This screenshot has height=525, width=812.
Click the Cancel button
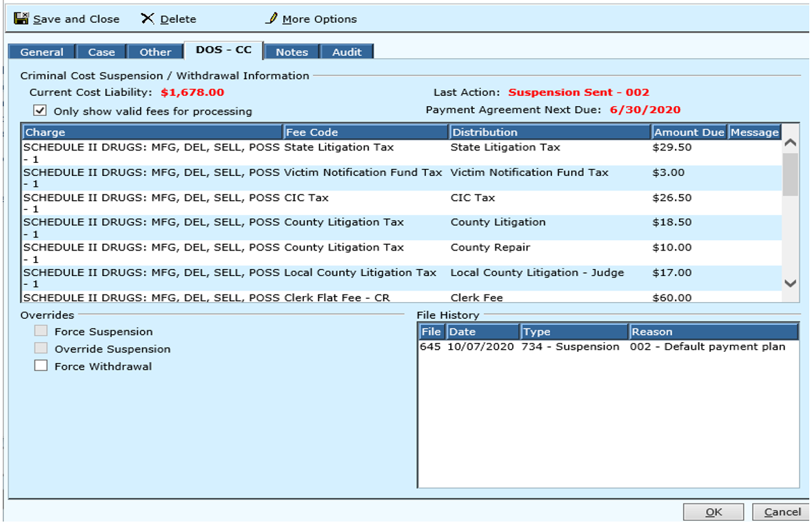782,512
